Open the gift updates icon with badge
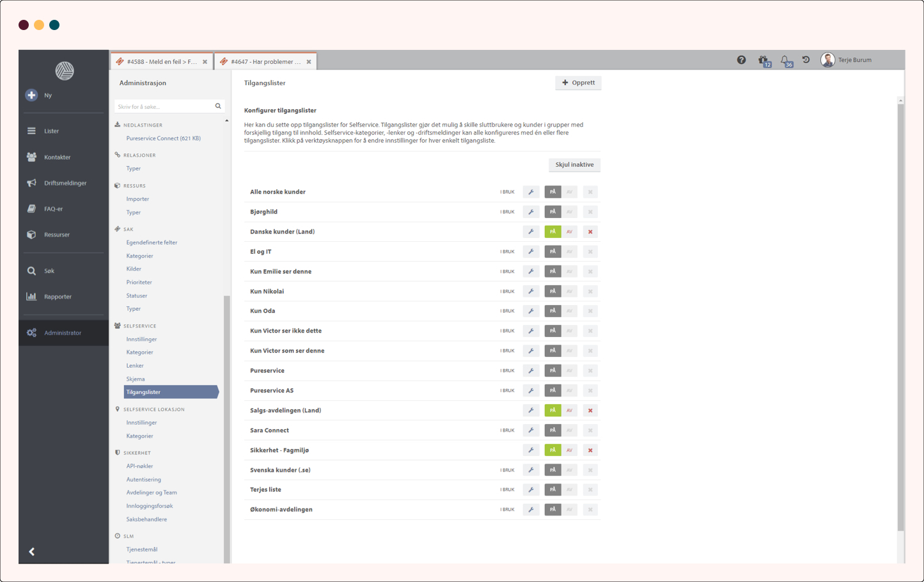Screen dimensions: 924x582 763,60
